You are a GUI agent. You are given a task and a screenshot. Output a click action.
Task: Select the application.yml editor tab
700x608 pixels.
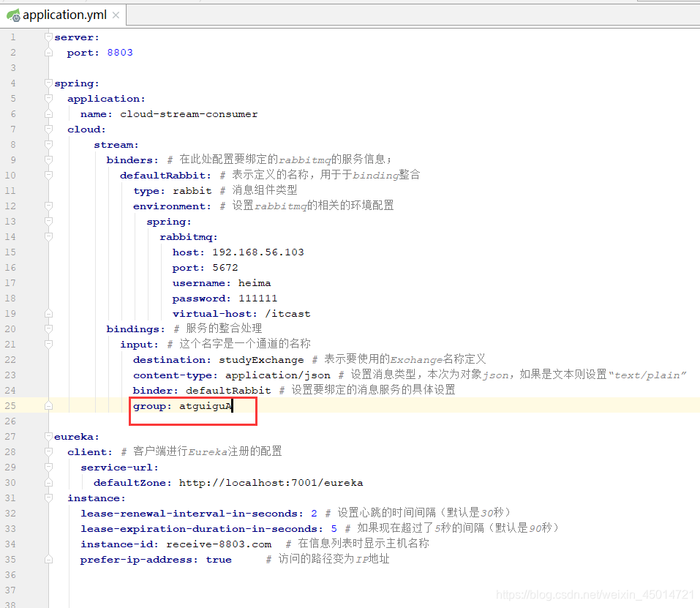click(x=64, y=15)
